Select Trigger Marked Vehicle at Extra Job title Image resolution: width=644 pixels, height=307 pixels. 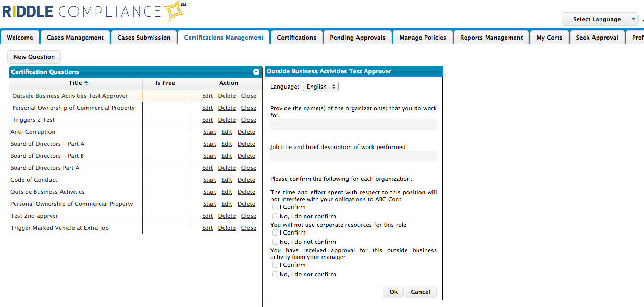[59, 228]
